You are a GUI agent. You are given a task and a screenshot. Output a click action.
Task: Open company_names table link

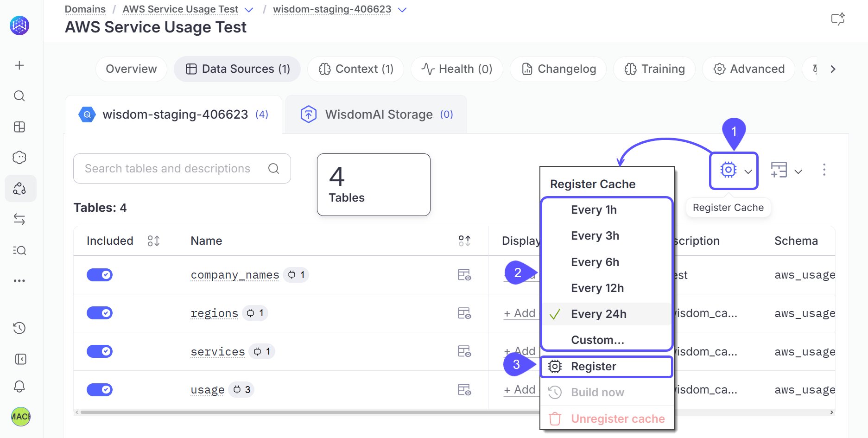coord(235,275)
